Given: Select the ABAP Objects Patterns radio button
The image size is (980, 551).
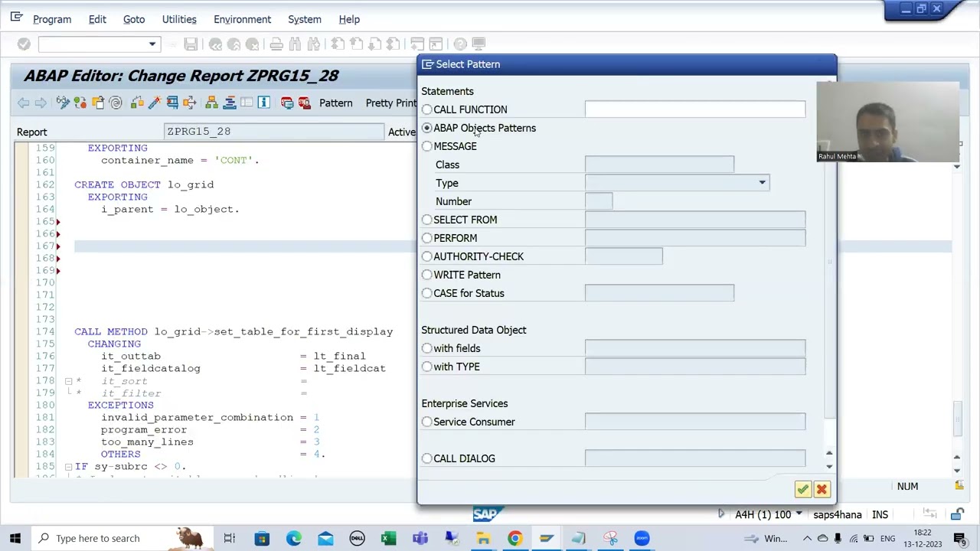Looking at the screenshot, I should click(x=426, y=128).
